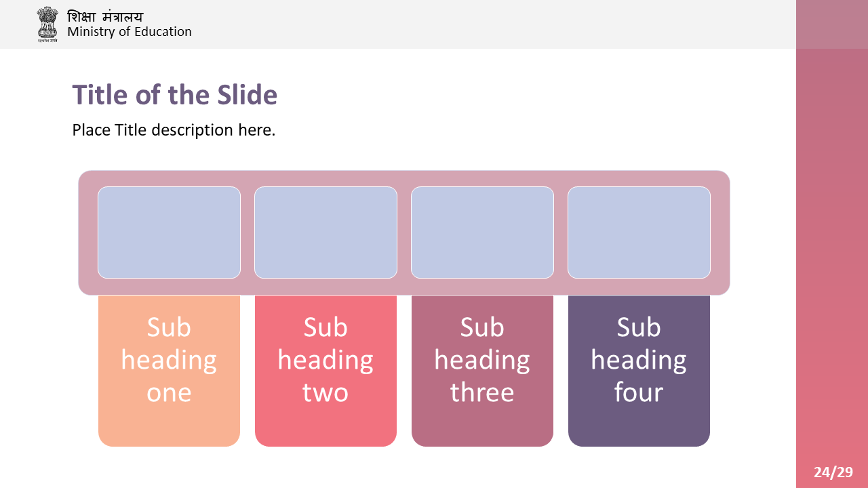Click the "Sub heading three" mauve box
Image resolution: width=868 pixels, height=488 pixels.
point(482,371)
